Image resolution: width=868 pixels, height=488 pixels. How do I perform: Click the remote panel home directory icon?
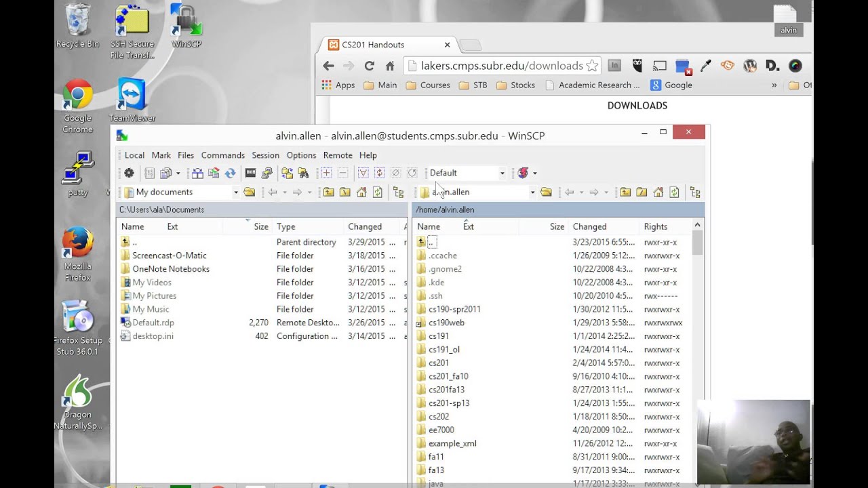(x=658, y=192)
